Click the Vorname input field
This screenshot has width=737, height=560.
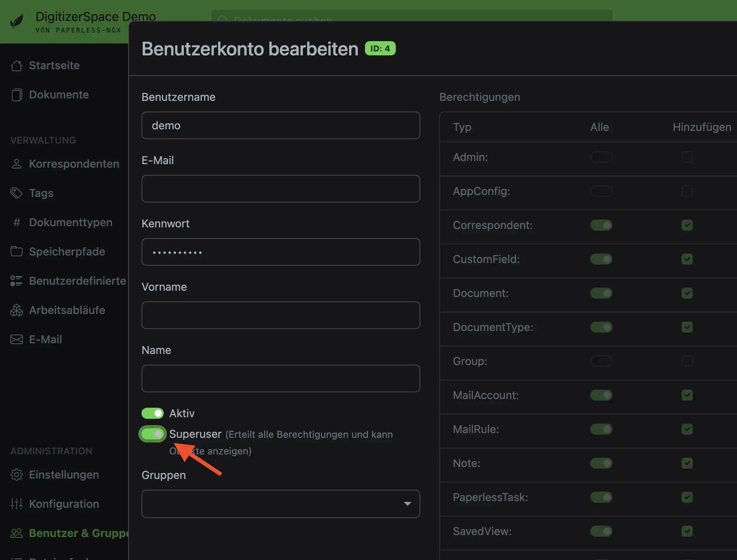(x=281, y=315)
